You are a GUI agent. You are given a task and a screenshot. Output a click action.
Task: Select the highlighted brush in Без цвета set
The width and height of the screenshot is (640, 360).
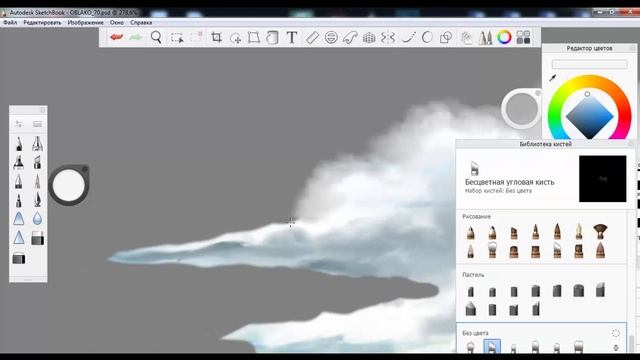(x=492, y=346)
